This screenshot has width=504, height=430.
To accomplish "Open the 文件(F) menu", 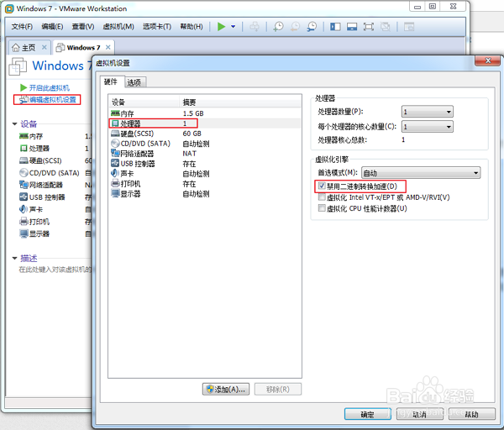I will [x=22, y=27].
